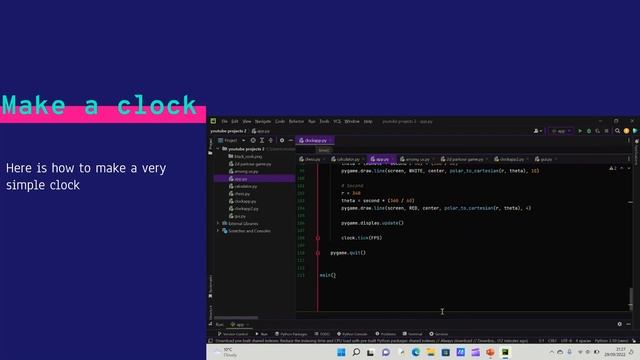
Task: Toggle breakpoint on the pygame.quit line
Action: 318,253
